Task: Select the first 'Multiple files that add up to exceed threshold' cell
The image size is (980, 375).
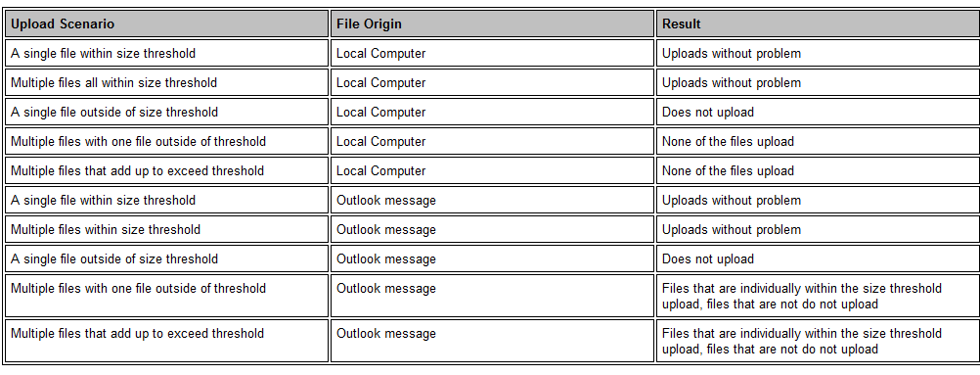Action: [166, 171]
